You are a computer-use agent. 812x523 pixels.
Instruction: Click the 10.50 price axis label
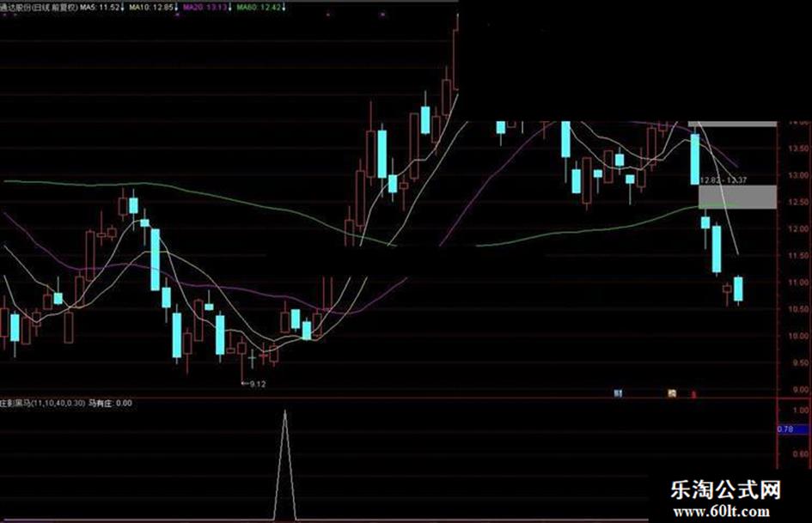797,308
